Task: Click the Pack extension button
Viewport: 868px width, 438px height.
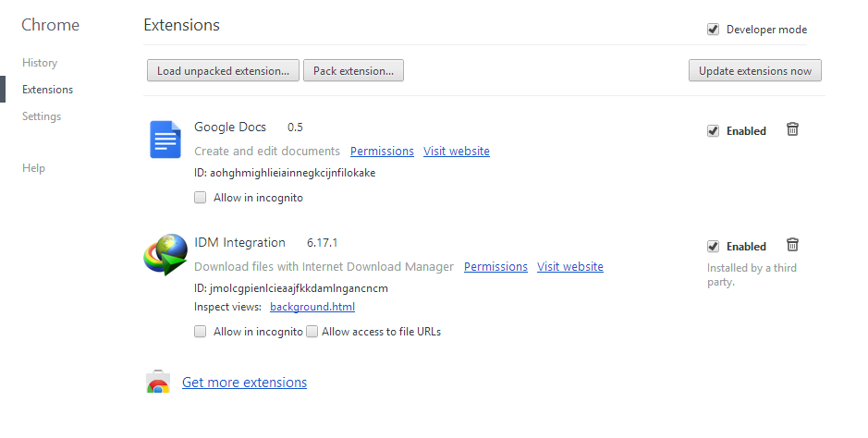Action: (353, 71)
